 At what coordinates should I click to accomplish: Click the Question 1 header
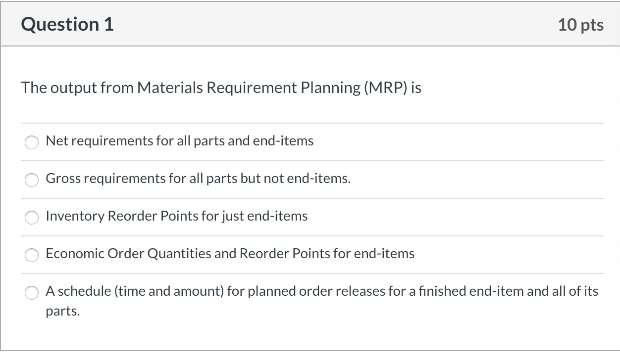pyautogui.click(x=67, y=24)
